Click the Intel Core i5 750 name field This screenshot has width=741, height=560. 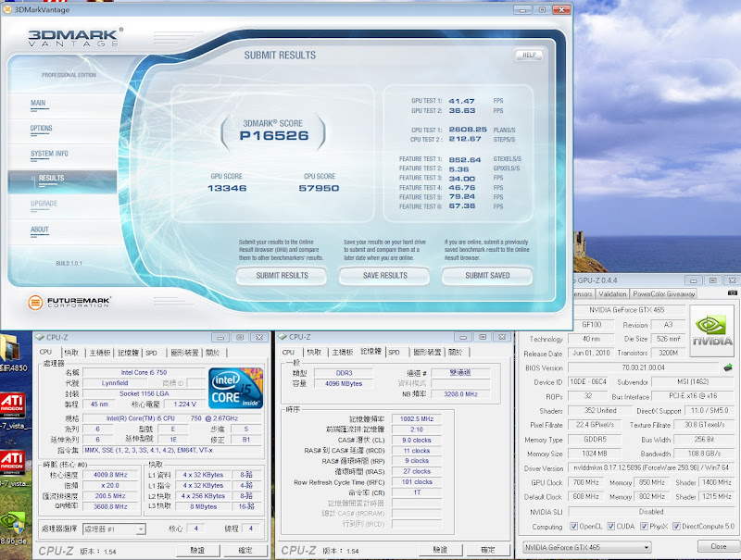(x=144, y=372)
